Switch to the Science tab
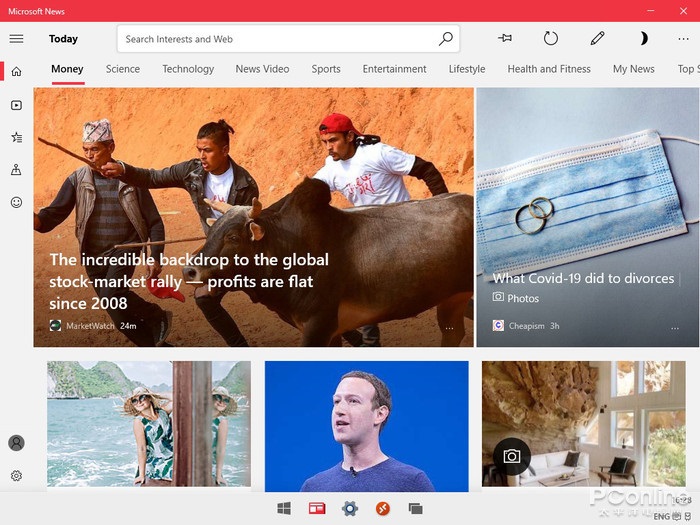Viewport: 700px width, 525px height. tap(123, 69)
